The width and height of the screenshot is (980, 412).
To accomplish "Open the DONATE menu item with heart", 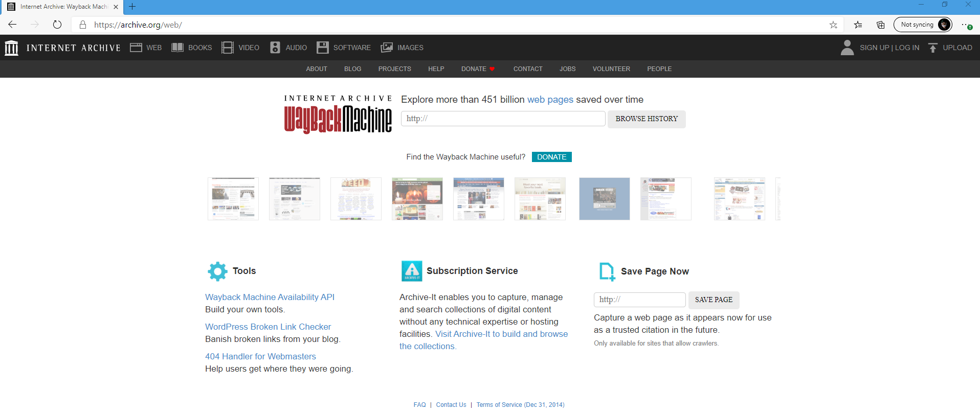I will 478,69.
